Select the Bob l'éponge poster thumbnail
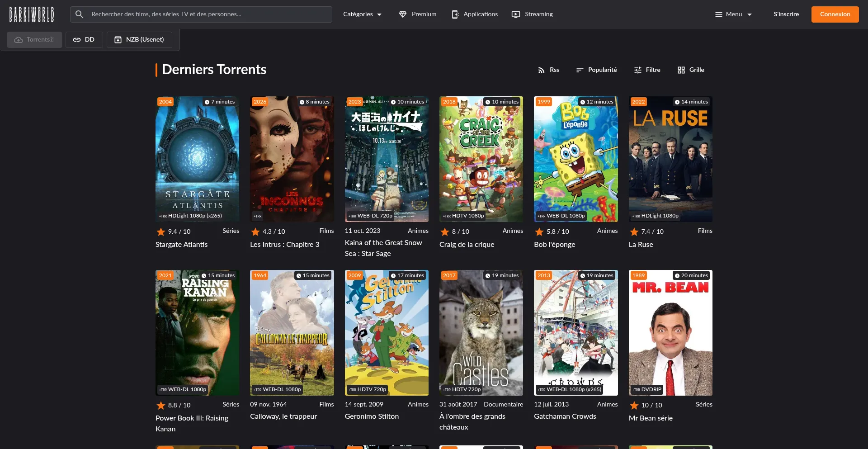The image size is (868, 449). 576,159
